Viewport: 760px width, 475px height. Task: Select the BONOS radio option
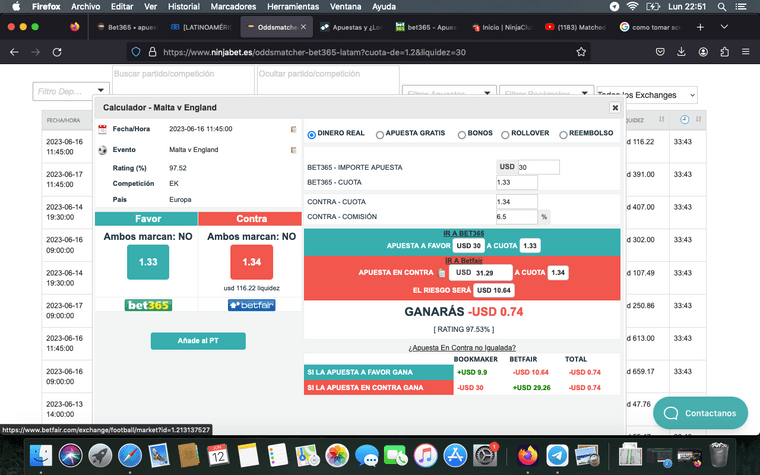pos(462,135)
